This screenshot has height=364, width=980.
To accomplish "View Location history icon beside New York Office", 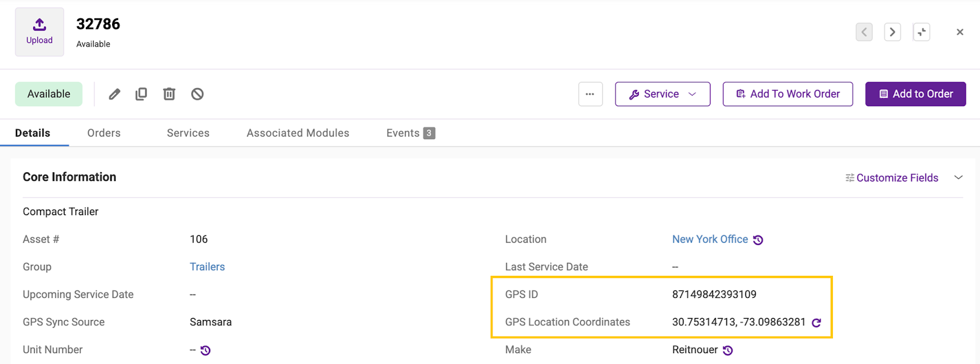I will [758, 240].
